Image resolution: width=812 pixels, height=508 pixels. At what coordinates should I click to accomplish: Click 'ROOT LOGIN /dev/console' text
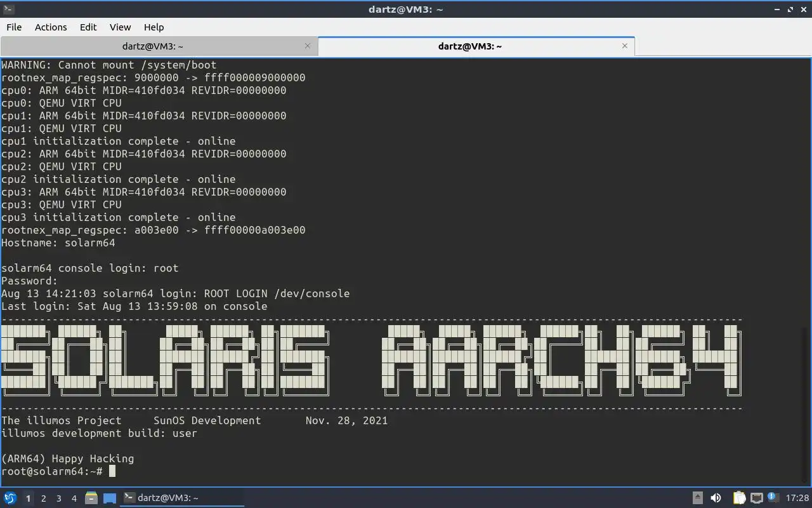pos(277,293)
